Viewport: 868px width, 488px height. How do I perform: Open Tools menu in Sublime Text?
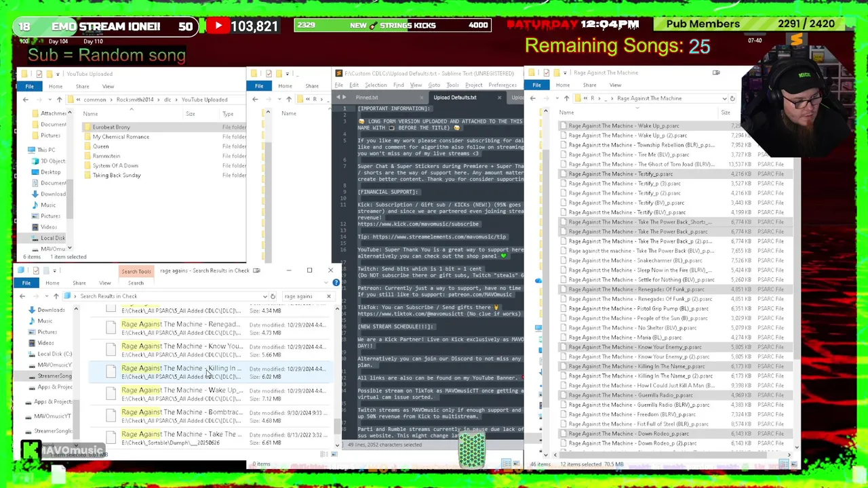coord(452,85)
